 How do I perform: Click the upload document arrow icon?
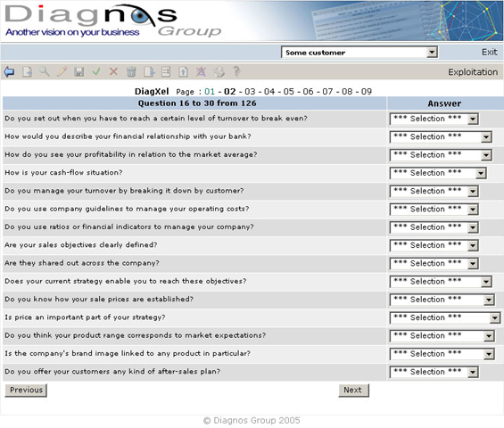click(x=183, y=71)
